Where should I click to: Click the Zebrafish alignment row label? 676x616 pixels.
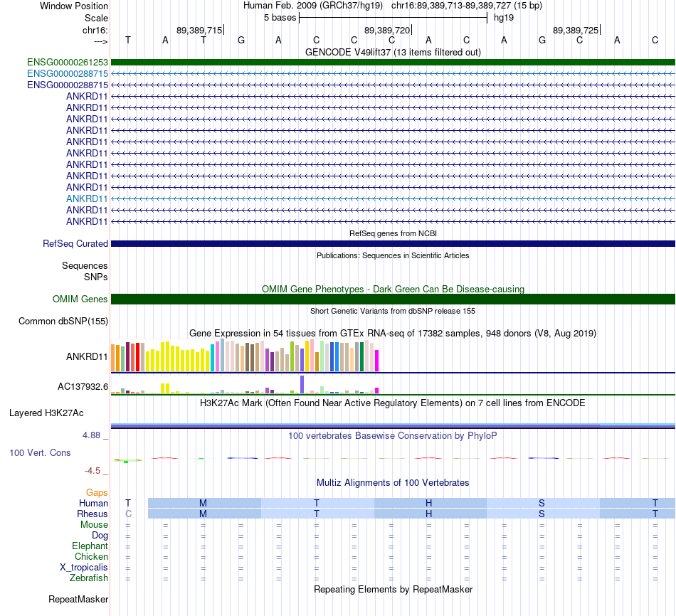pos(89,578)
